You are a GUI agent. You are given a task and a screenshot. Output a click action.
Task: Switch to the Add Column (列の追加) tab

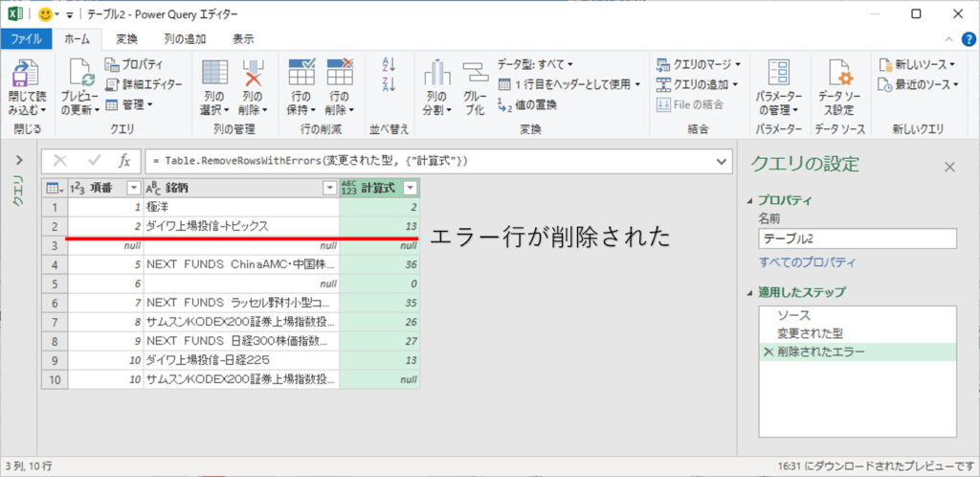[x=185, y=39]
